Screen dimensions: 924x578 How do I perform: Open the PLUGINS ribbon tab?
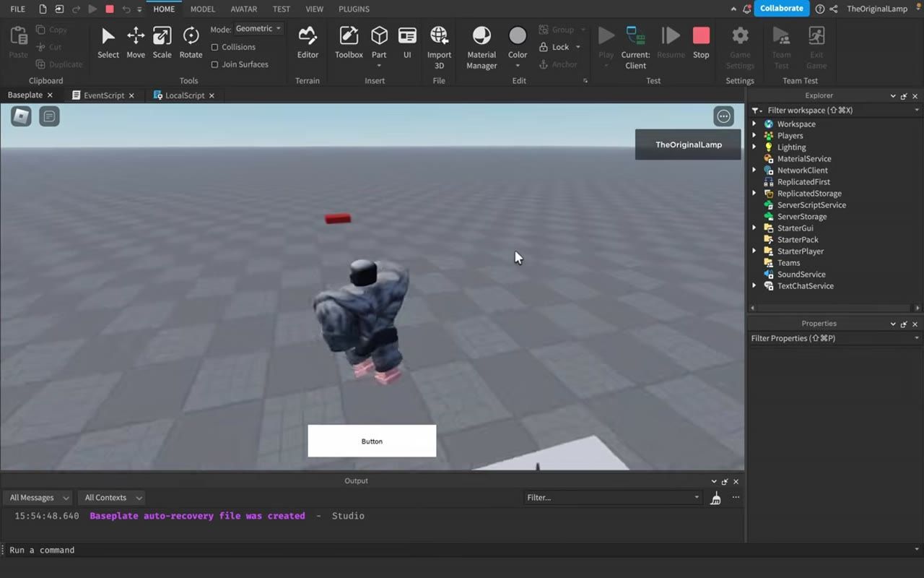(354, 9)
